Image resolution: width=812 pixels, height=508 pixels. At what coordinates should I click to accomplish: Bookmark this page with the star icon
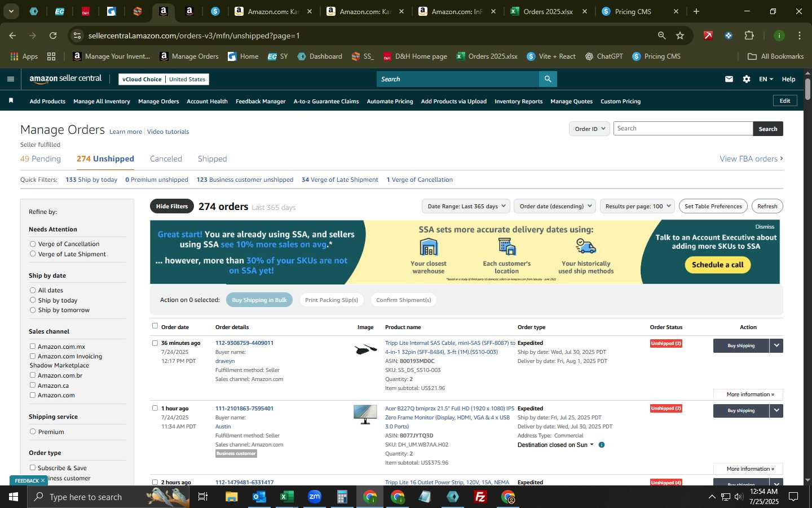(x=680, y=36)
